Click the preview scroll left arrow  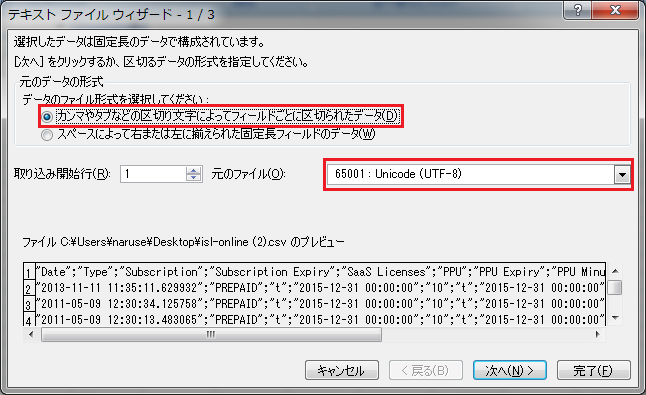pyautogui.click(x=31, y=334)
